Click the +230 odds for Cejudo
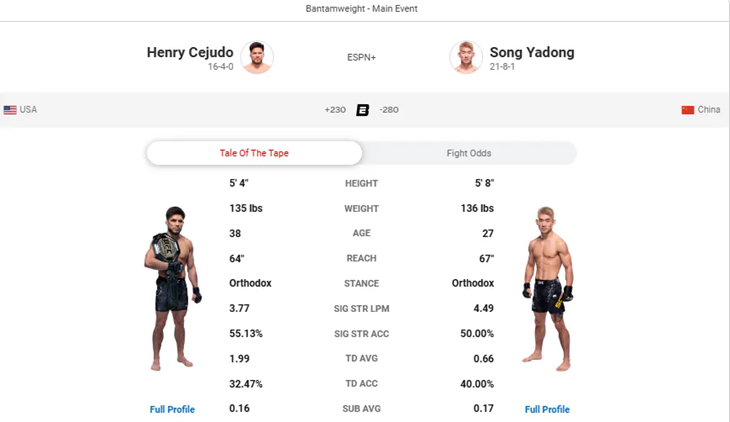 (335, 110)
